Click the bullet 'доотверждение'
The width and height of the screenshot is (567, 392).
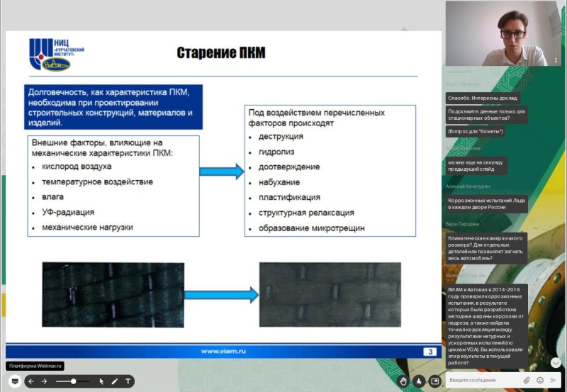coord(289,167)
